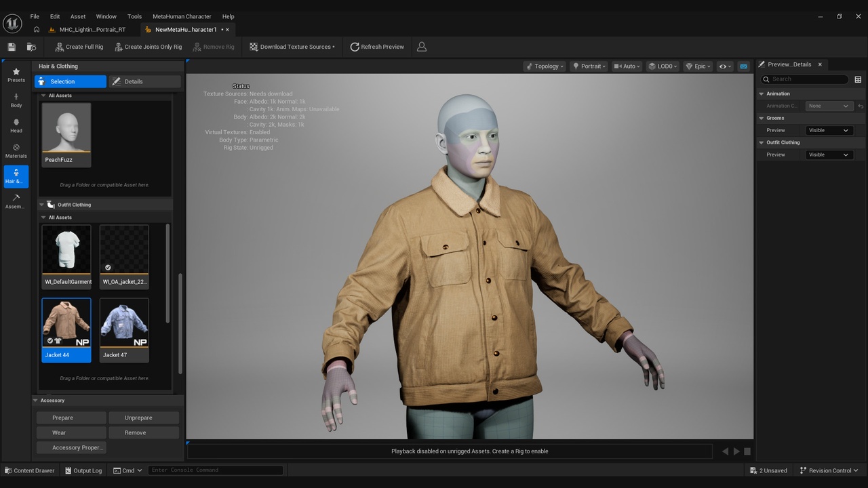
Task: Open the File menu
Action: 35,16
